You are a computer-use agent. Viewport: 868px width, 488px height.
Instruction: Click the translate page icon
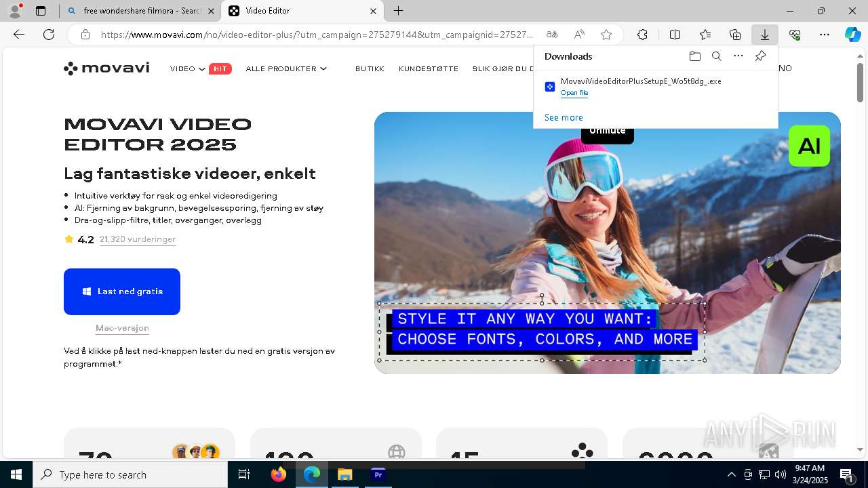pos(552,35)
